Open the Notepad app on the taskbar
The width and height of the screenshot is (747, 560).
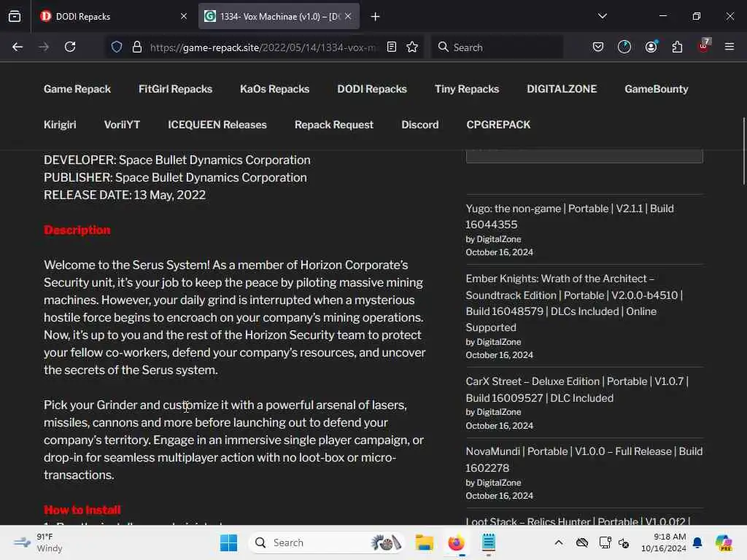tap(488, 542)
